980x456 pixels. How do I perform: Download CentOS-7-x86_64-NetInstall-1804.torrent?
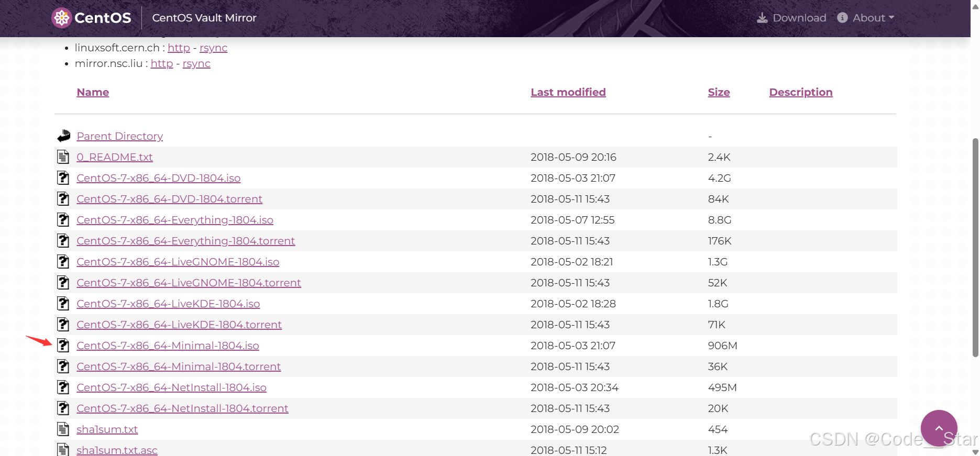tap(182, 408)
